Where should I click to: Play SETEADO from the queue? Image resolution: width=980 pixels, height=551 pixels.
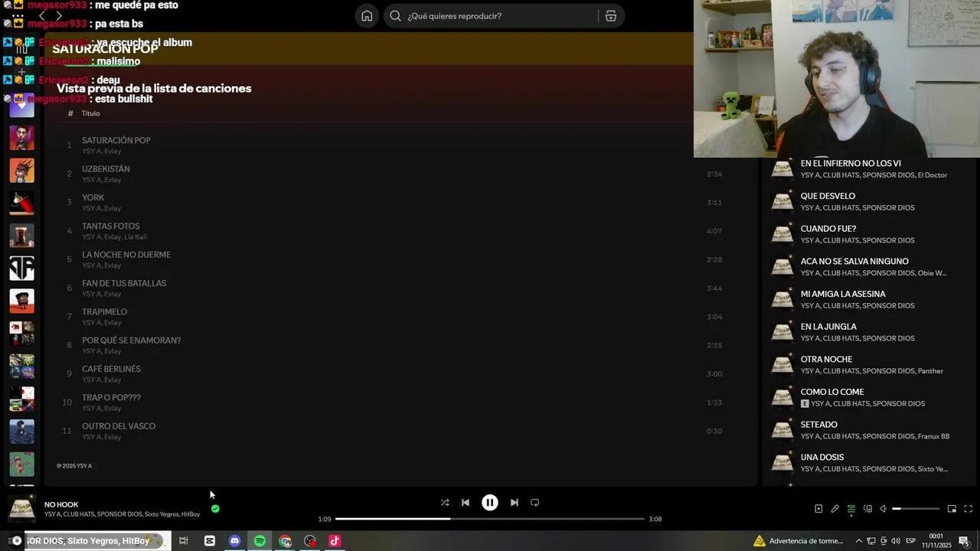point(869,430)
